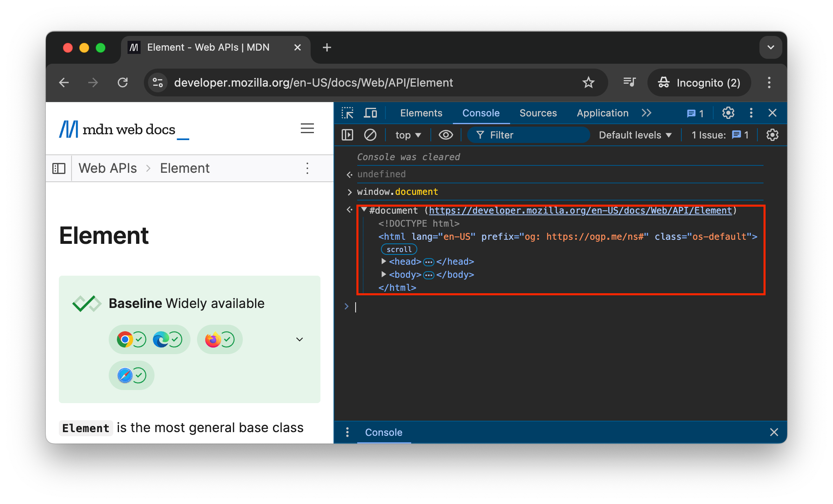833x504 pixels.
Task: Close the bottom Console drawer
Action: tap(774, 433)
